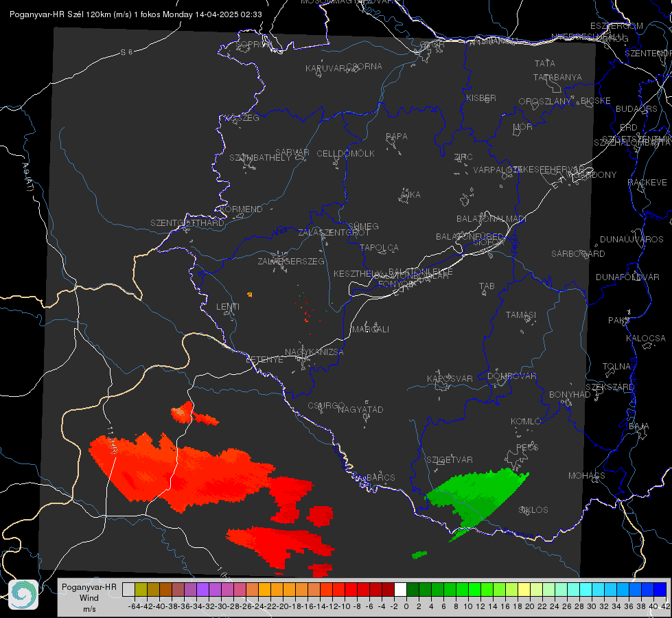Click the KAPOSVÁR city label
Screen dimensions: 672x618
(x=450, y=378)
